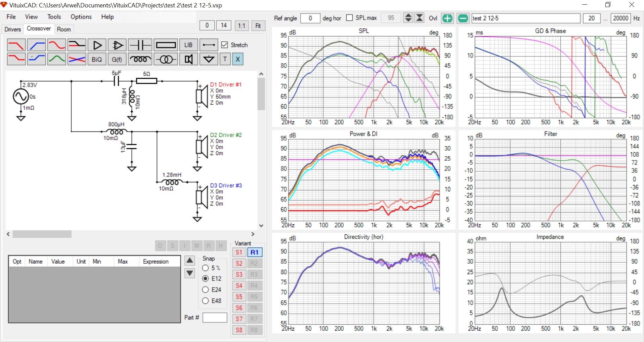Click the schematic scroll right arrow
The height and width of the screenshot is (342, 644).
click(x=253, y=234)
